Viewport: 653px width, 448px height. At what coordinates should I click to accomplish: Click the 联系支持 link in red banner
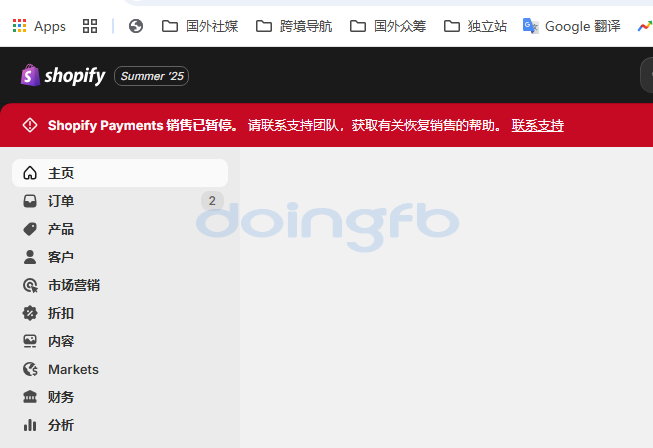click(x=538, y=125)
